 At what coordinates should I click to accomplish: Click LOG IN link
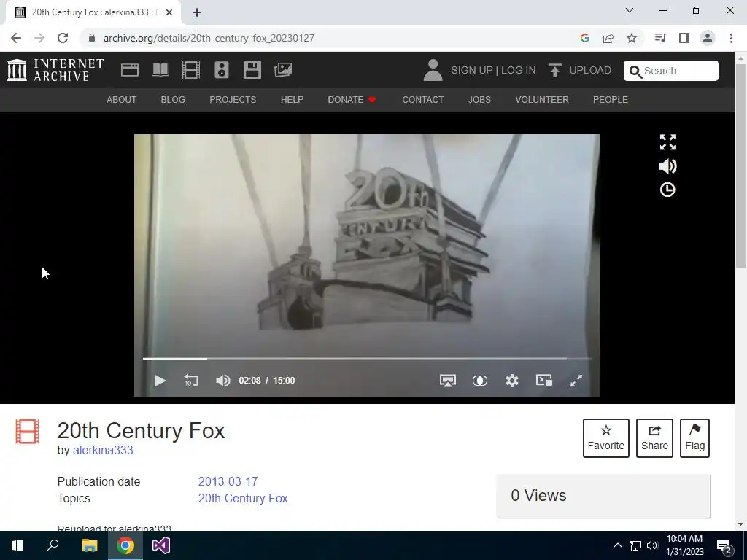(x=519, y=70)
